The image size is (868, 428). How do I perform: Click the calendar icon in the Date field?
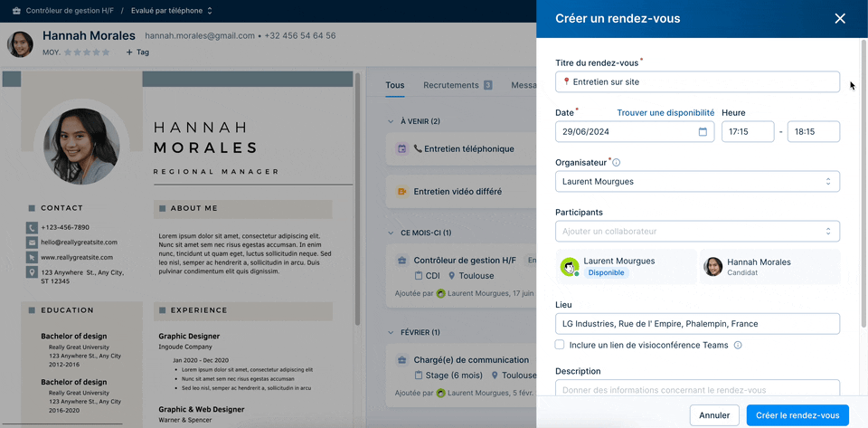(703, 132)
